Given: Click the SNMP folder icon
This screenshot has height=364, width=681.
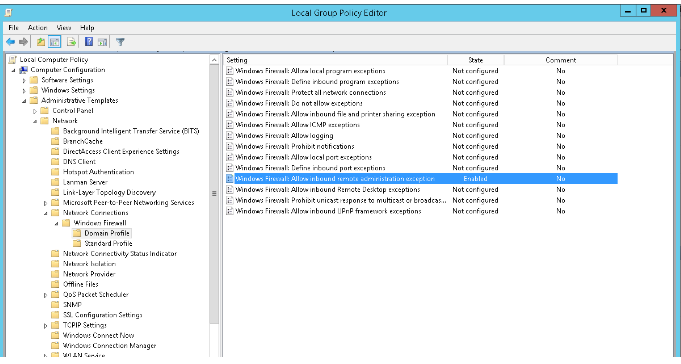Looking at the screenshot, I should (x=55, y=304).
